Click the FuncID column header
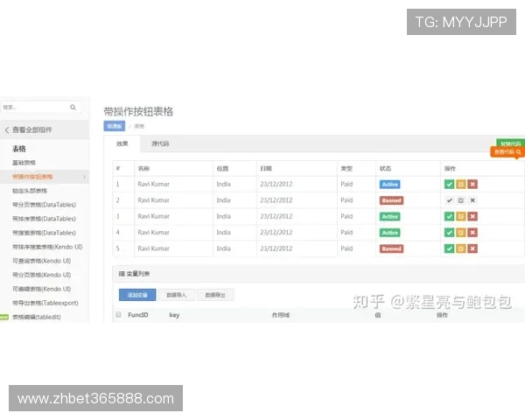The image size is (525, 420). (x=138, y=315)
